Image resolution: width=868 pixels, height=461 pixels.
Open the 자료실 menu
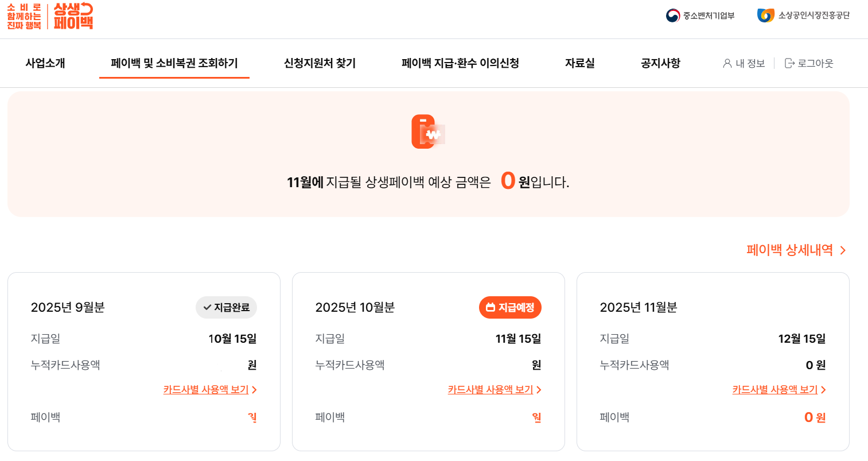click(580, 63)
